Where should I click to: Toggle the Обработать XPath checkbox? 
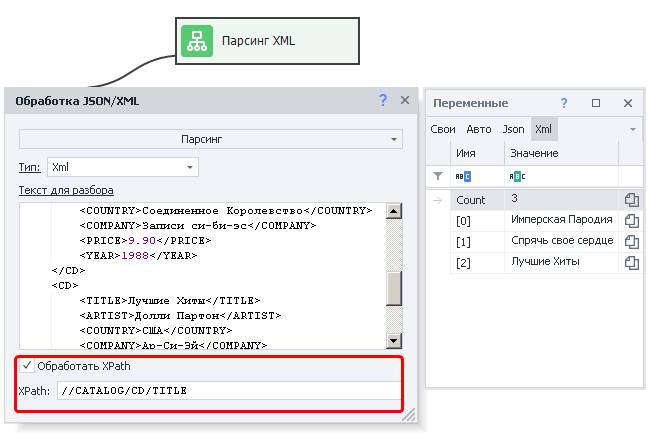click(27, 366)
